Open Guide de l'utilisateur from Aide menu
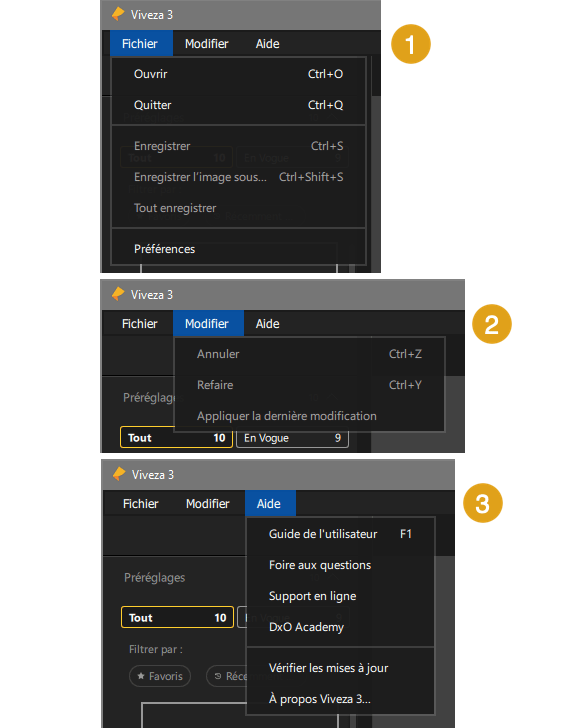Screen dimensions: 571x728 pyautogui.click(x=340, y=534)
